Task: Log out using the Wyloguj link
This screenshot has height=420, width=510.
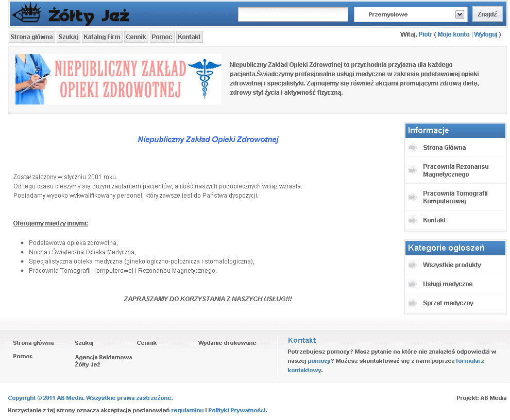Action: (x=485, y=34)
